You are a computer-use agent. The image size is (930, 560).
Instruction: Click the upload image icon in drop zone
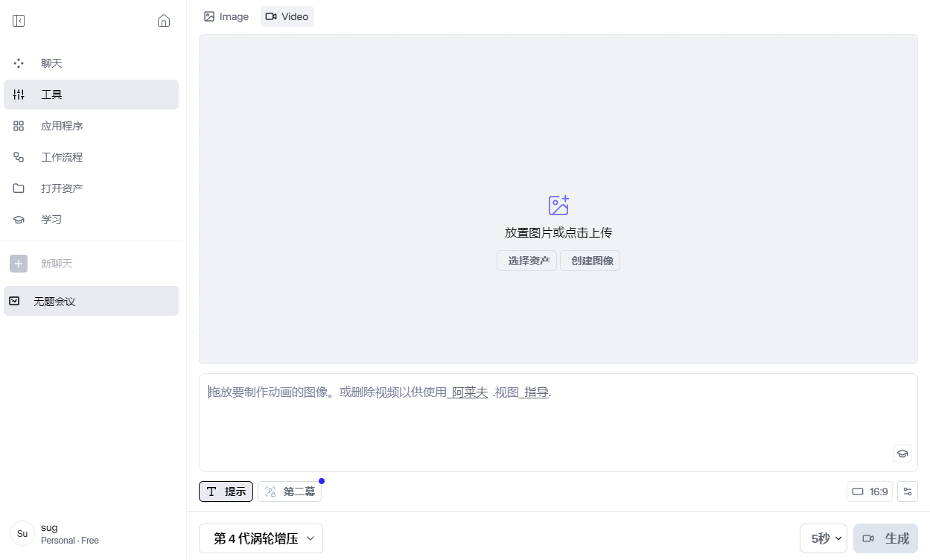[558, 206]
